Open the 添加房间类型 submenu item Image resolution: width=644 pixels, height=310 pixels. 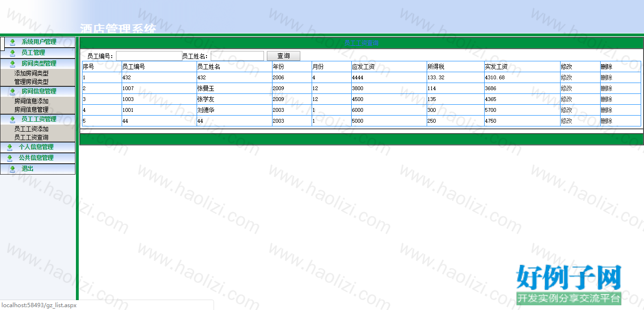pyautogui.click(x=31, y=74)
